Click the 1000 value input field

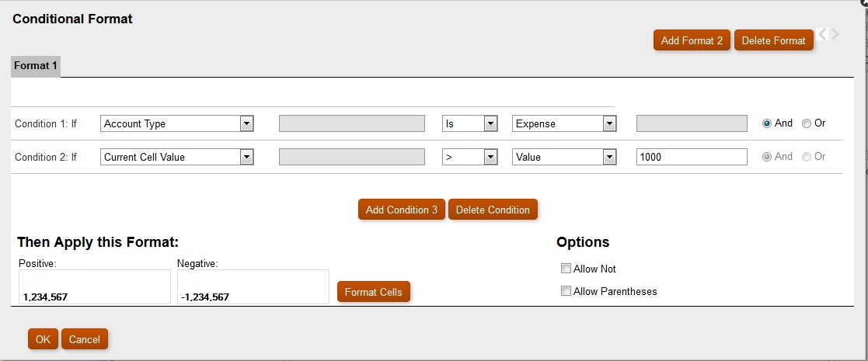[691, 157]
